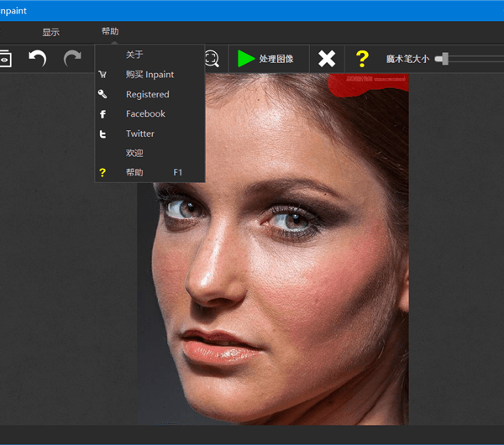Close the 帮助 menu in menu bar
The width and height of the screenshot is (504, 445).
click(110, 32)
